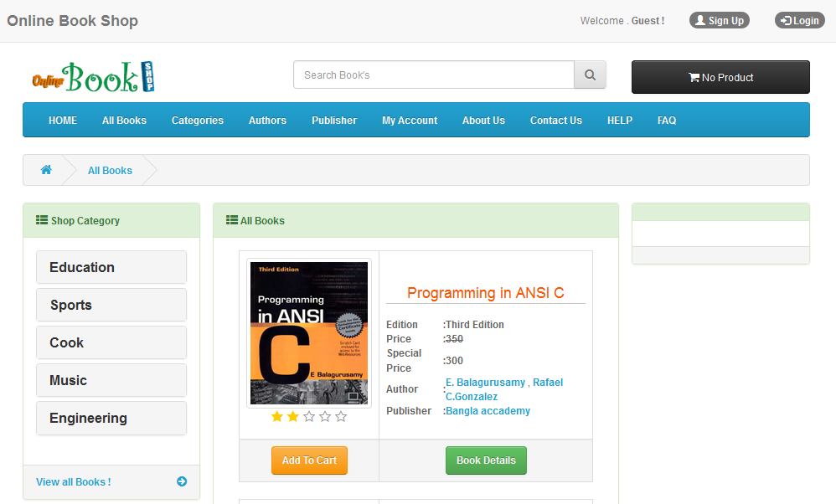Click the Programming in ANSI C cover thumbnail
The height and width of the screenshot is (504, 836).
click(309, 332)
